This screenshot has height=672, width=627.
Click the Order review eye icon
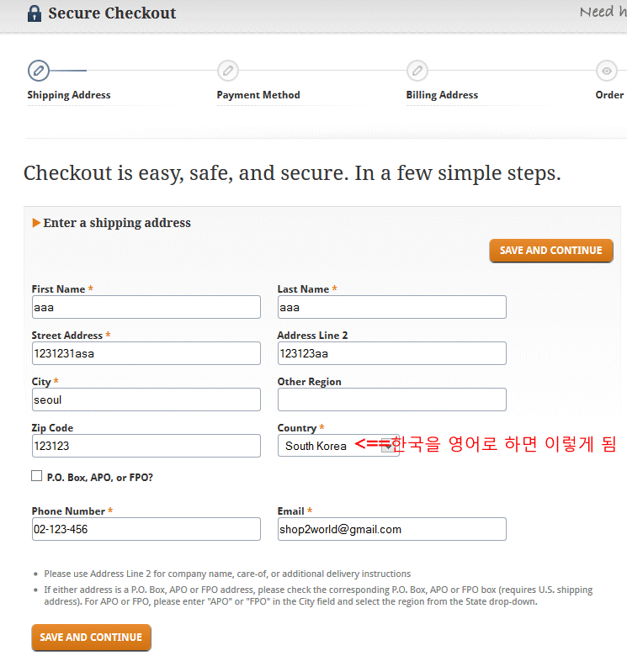pos(606,71)
